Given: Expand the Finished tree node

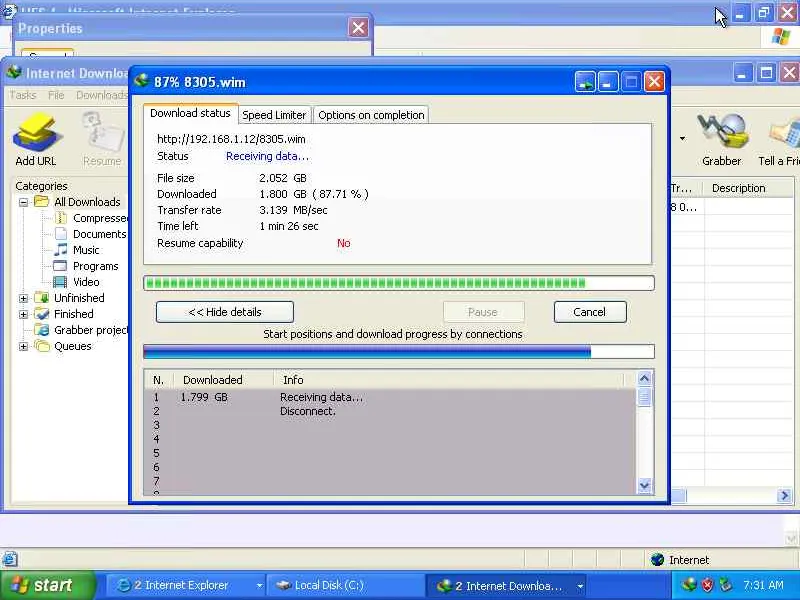Looking at the screenshot, I should (23, 314).
